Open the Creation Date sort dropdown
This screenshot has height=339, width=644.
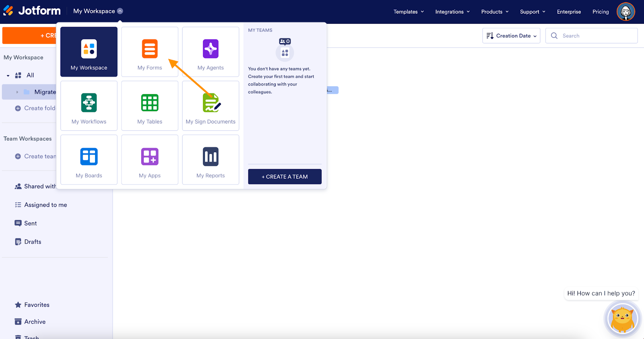point(511,36)
